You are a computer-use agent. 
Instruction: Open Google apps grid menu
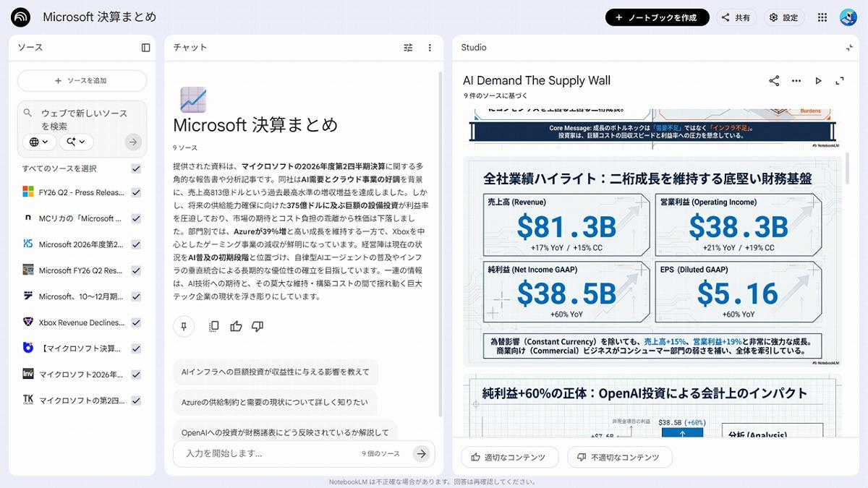[x=822, y=17]
